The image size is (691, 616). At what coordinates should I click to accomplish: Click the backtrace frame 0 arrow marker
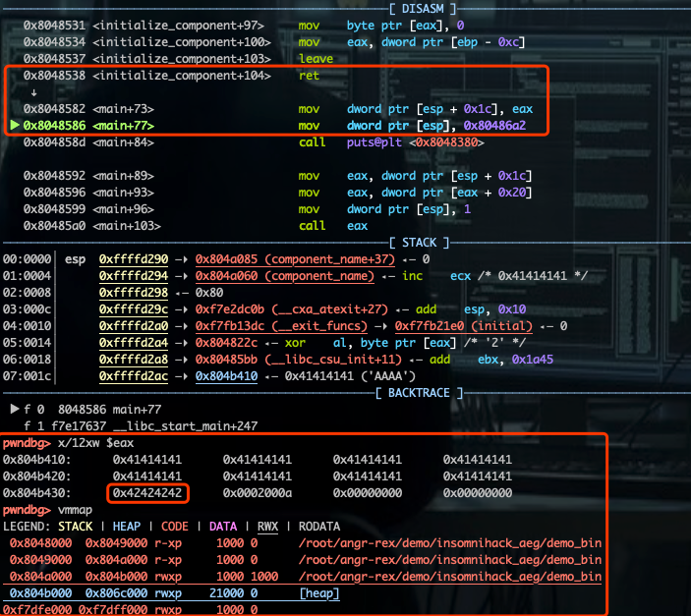tap(15, 409)
